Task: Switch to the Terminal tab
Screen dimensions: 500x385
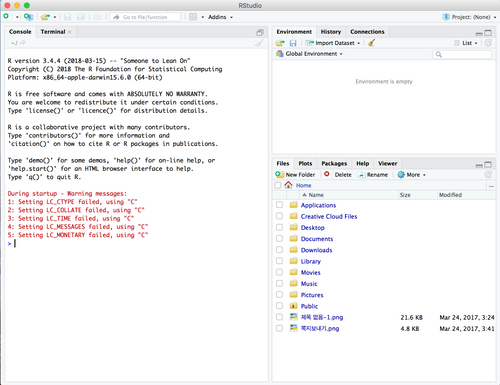Action: 53,32
